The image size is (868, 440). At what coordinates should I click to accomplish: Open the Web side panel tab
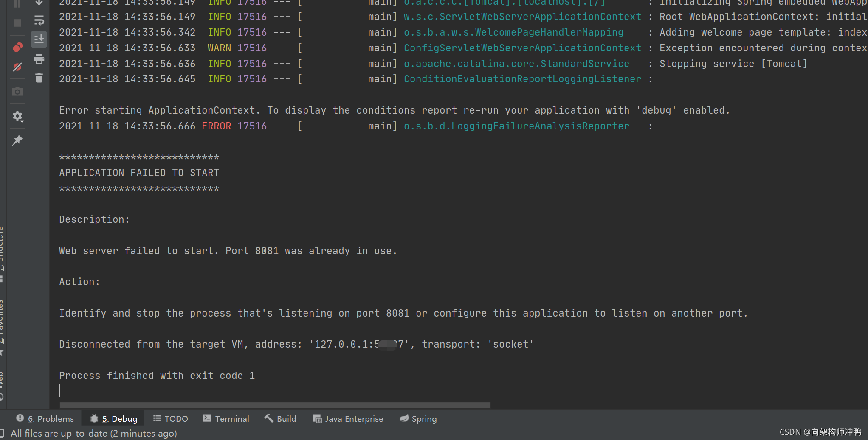(x=2, y=385)
